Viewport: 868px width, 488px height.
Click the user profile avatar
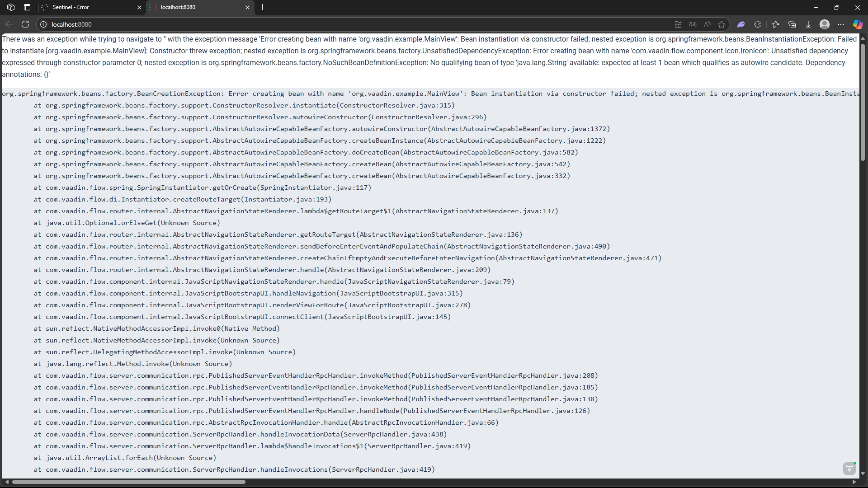tap(825, 24)
